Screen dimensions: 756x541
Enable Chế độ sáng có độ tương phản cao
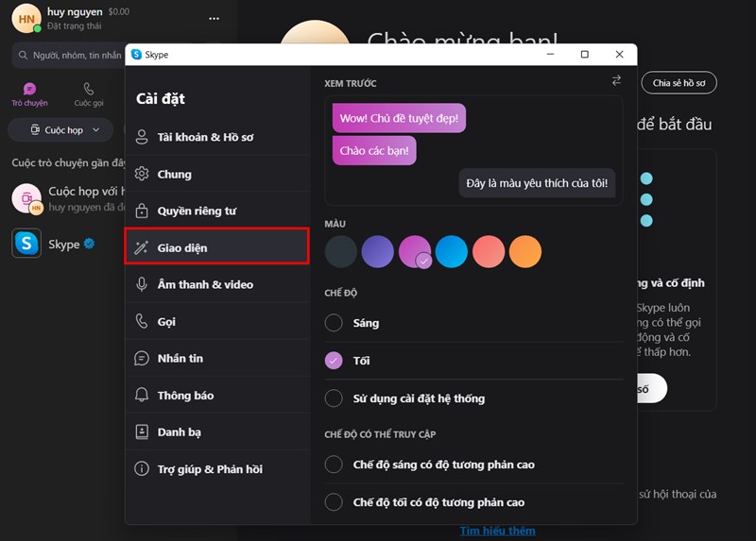[334, 465]
